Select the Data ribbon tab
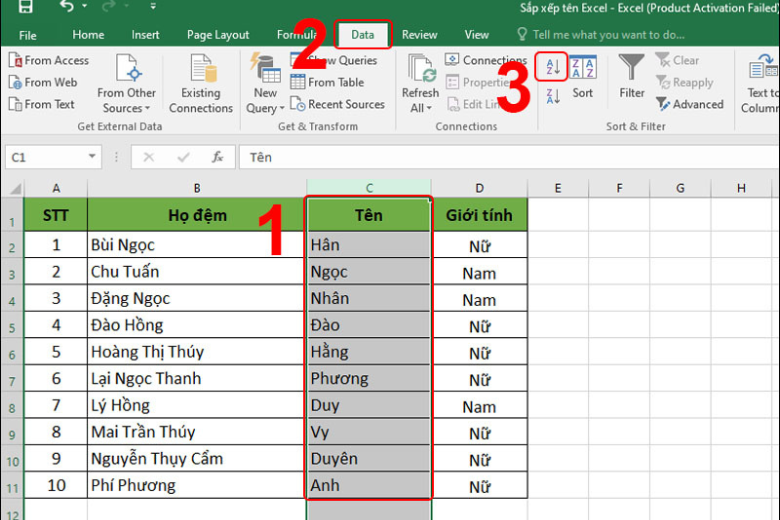Viewport: 780px width, 520px height. pyautogui.click(x=363, y=34)
